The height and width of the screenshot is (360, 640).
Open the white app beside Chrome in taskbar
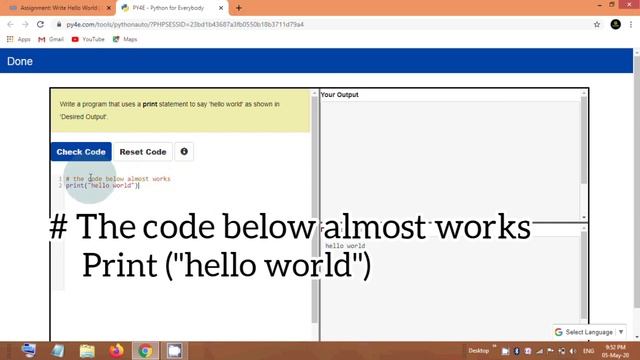point(174,351)
